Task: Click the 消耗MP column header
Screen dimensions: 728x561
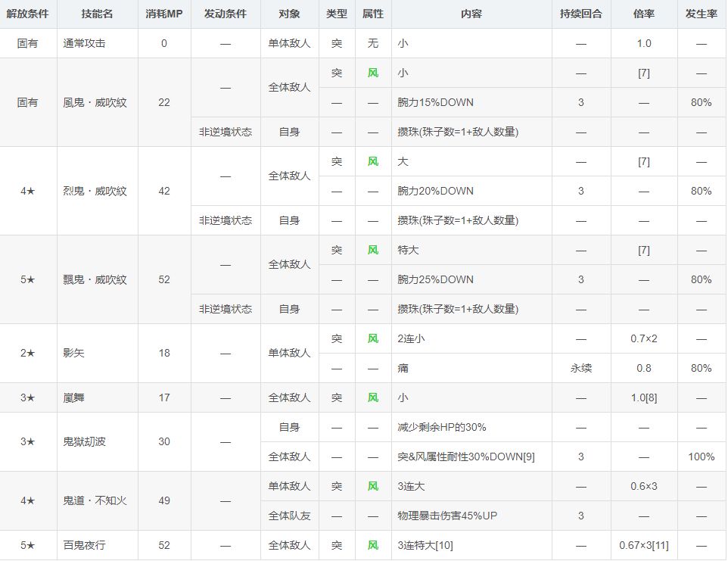Action: [164, 14]
